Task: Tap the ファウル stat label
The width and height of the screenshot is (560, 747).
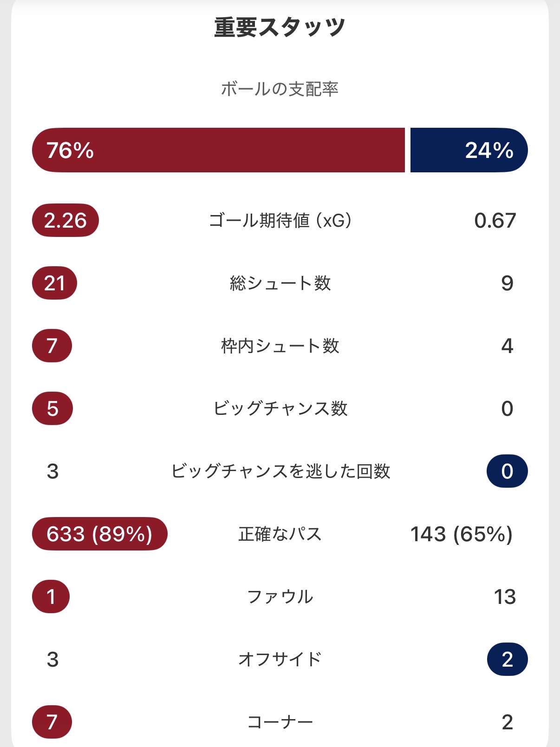Action: pos(280,596)
